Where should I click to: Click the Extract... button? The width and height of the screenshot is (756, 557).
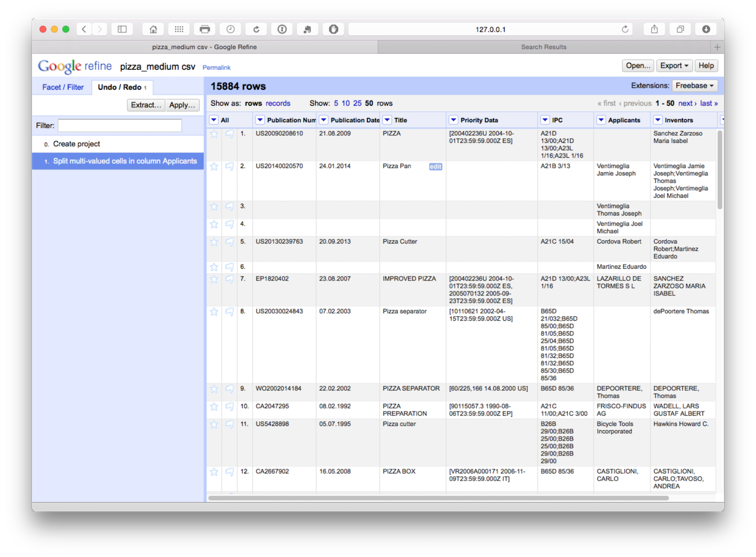tap(146, 105)
